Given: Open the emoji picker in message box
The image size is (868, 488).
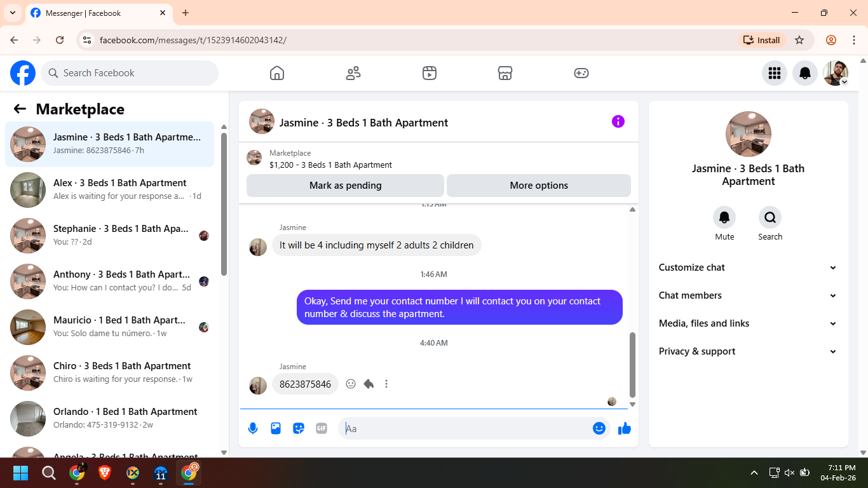Looking at the screenshot, I should pos(599,428).
